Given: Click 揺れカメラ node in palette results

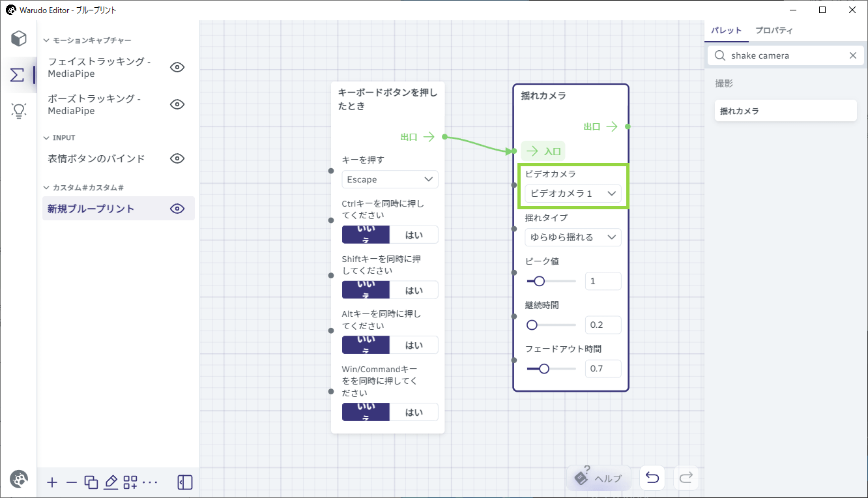Looking at the screenshot, I should pos(785,111).
